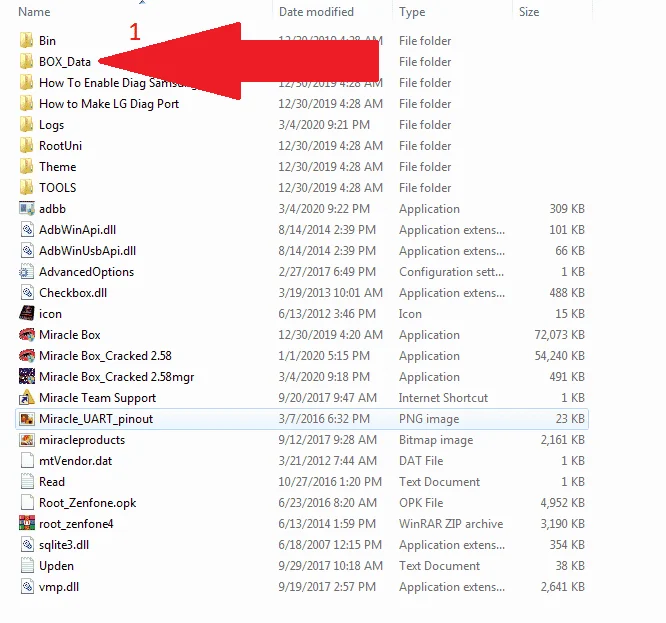Select the Miracle Box_Cracked 2.58mgr file name
Screen dimensions: 666x623
point(116,377)
